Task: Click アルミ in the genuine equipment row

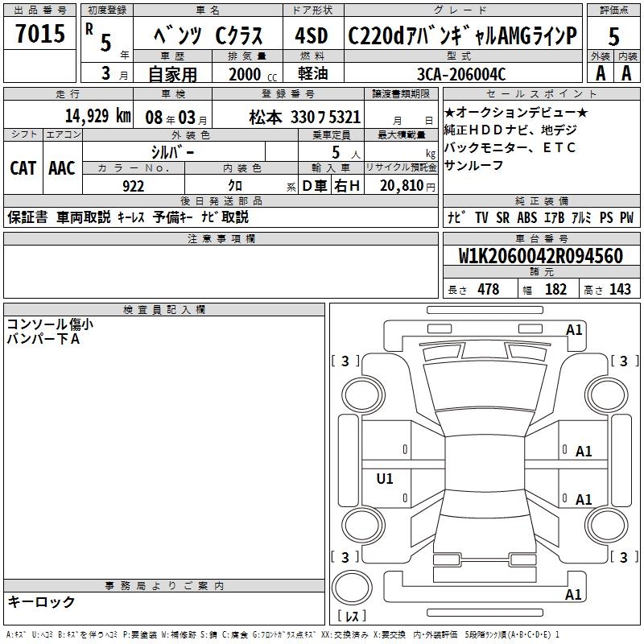Action: (x=581, y=217)
